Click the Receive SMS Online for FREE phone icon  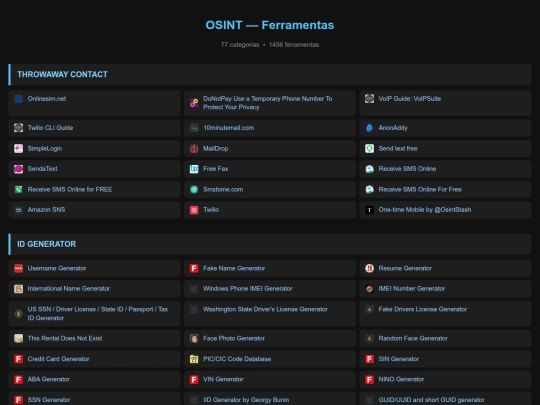[19, 189]
